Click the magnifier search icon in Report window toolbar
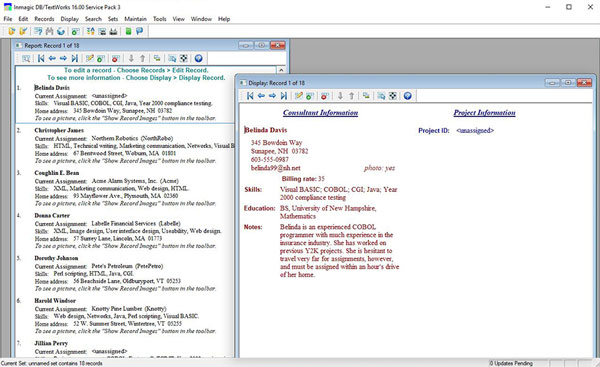Screen dimensions: 600x367 coord(26,58)
